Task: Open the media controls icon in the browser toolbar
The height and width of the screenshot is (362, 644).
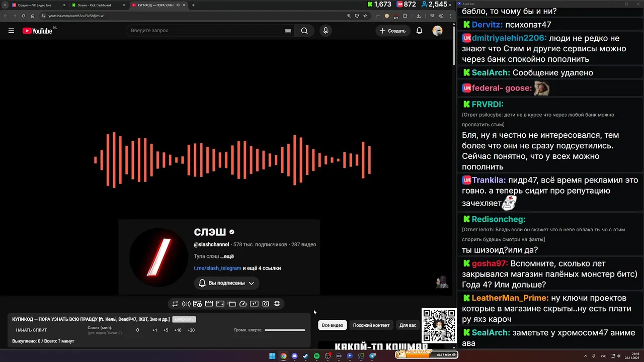Action: [432, 16]
